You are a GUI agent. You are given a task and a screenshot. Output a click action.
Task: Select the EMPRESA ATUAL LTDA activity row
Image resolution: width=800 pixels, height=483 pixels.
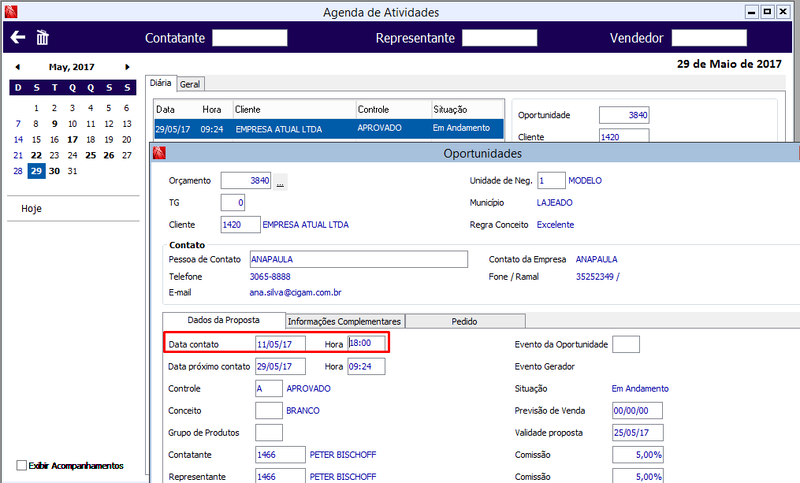click(329, 129)
